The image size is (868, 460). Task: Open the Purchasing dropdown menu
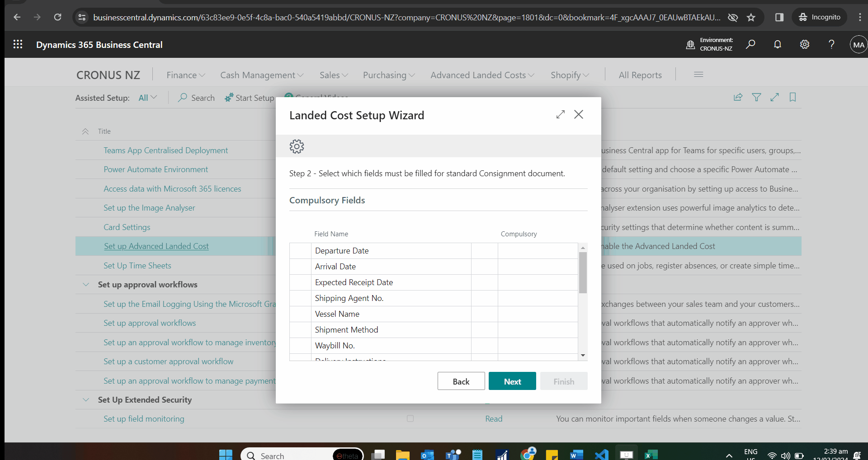(389, 75)
